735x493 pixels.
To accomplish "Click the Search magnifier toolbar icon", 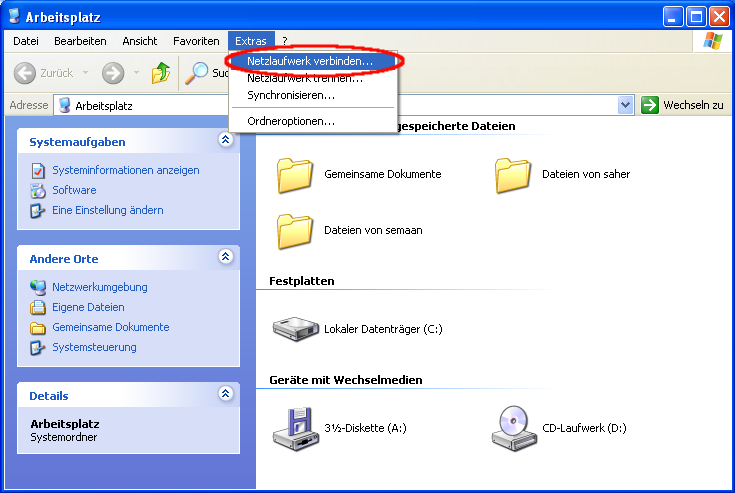I will click(x=199, y=73).
